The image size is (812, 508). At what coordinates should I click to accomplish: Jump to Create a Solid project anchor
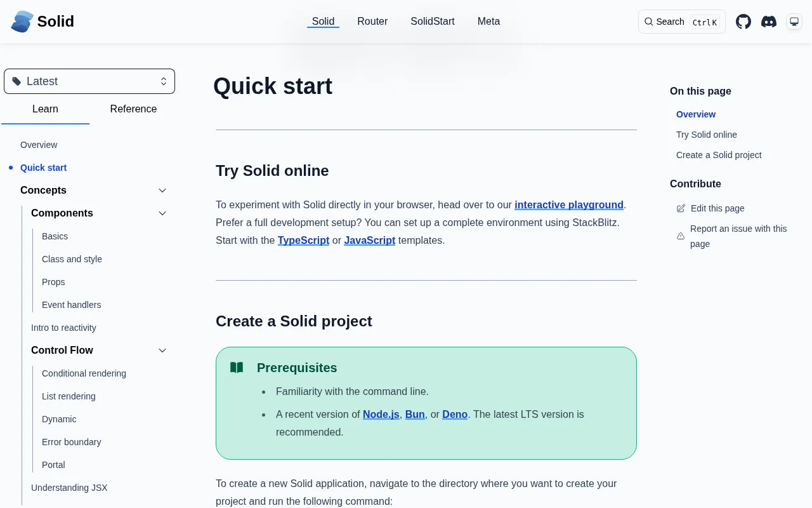coord(719,155)
